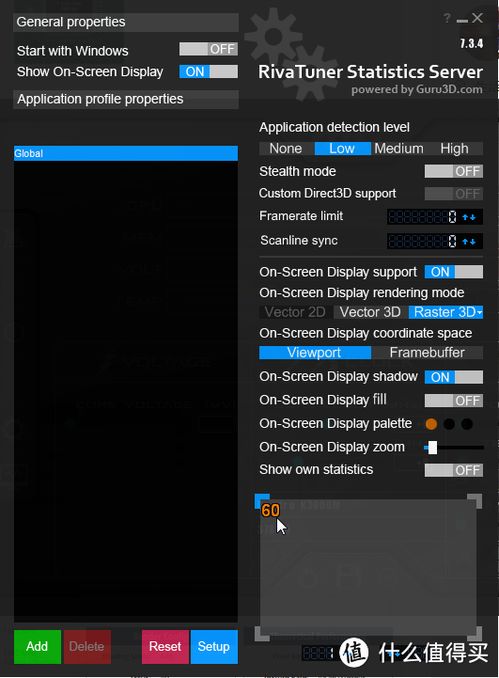499x678 pixels.
Task: Click Framerate limit up-down arrows
Action: [469, 217]
